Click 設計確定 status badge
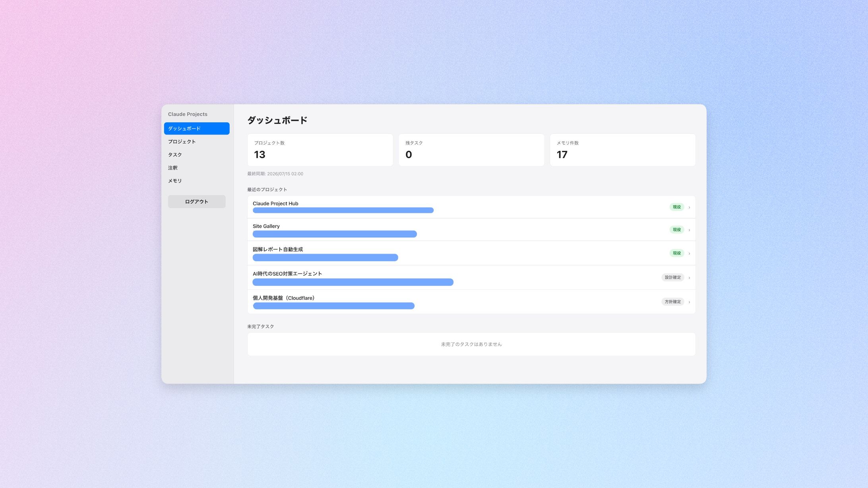 [672, 277]
